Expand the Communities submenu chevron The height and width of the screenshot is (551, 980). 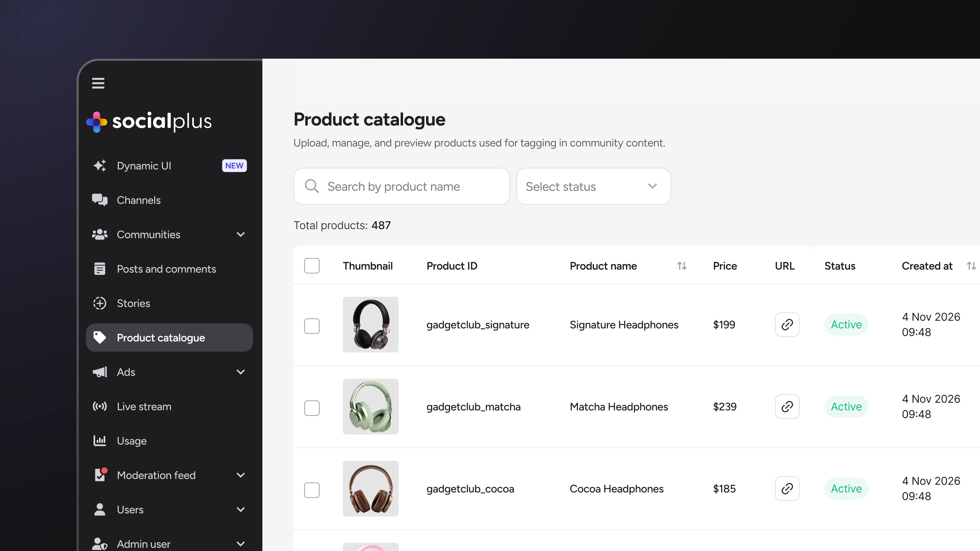(240, 235)
